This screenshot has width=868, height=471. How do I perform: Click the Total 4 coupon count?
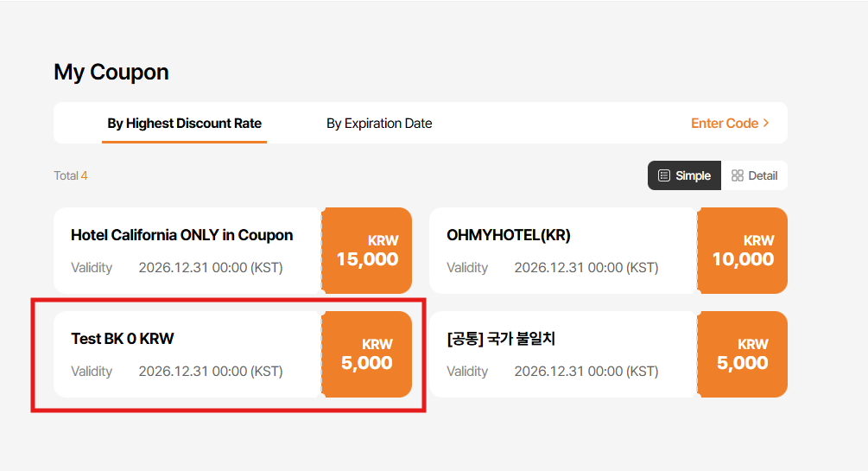pos(71,175)
